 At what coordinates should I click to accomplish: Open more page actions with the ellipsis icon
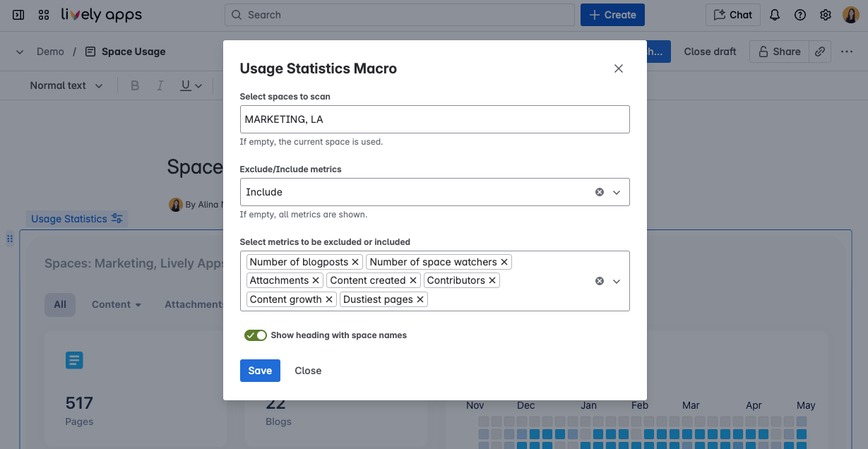847,51
